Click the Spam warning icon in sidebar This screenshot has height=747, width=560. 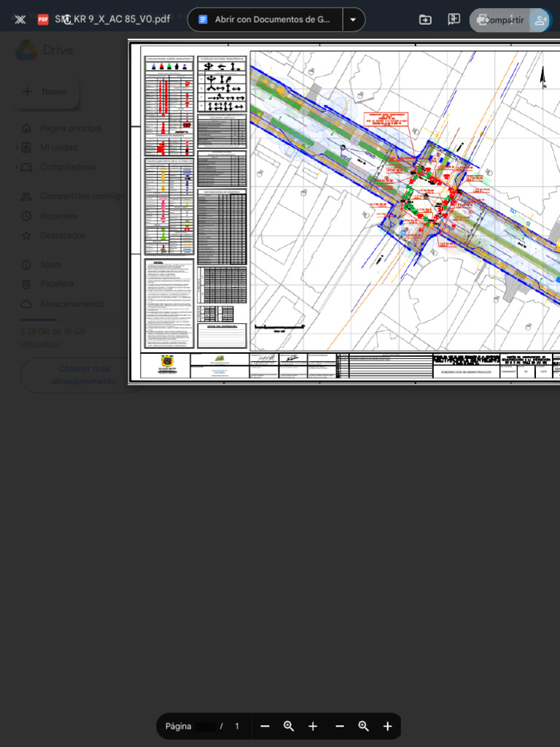[26, 264]
